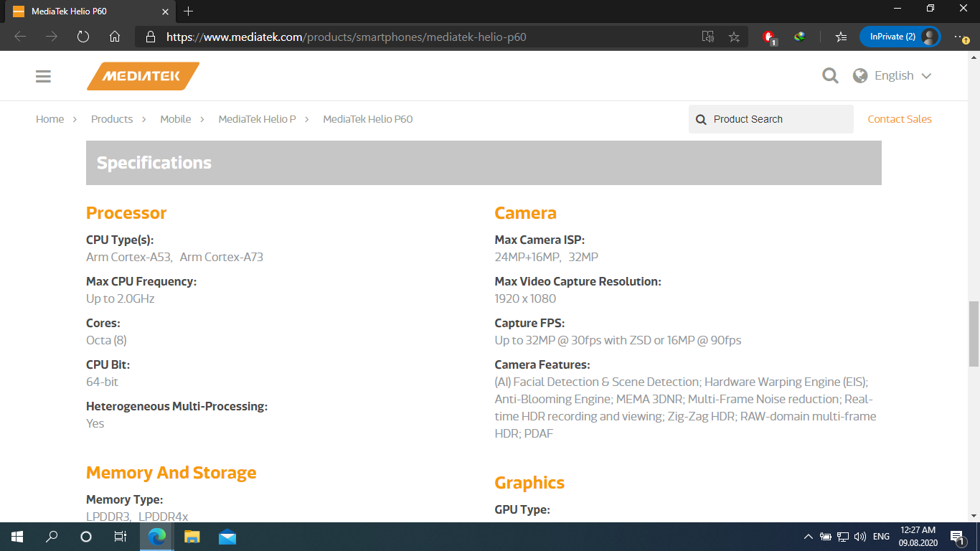Click the MediaTek logo

pyautogui.click(x=143, y=76)
